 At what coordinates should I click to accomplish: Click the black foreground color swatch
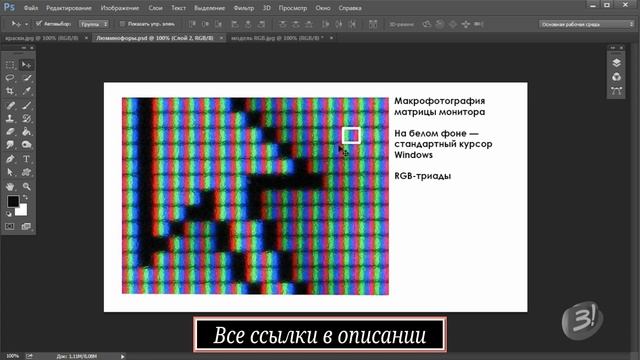[x=13, y=201]
